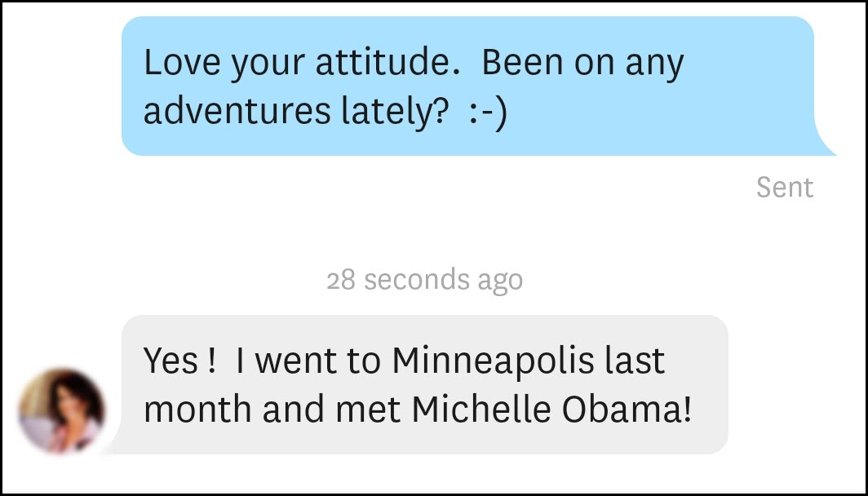Screen dimensions: 868x496
Task: Click the "Yes !" text in gray bubble
Action: 179,361
